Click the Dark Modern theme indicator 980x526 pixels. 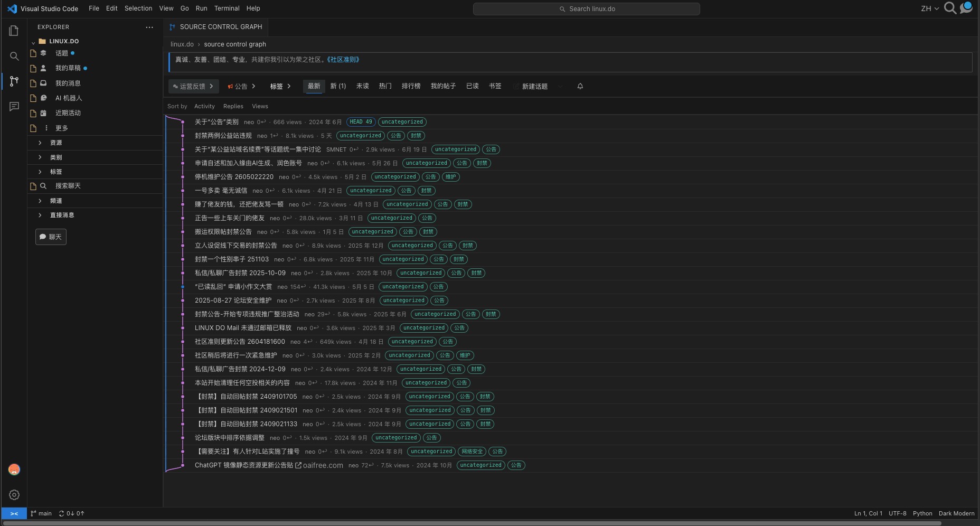coord(956,513)
